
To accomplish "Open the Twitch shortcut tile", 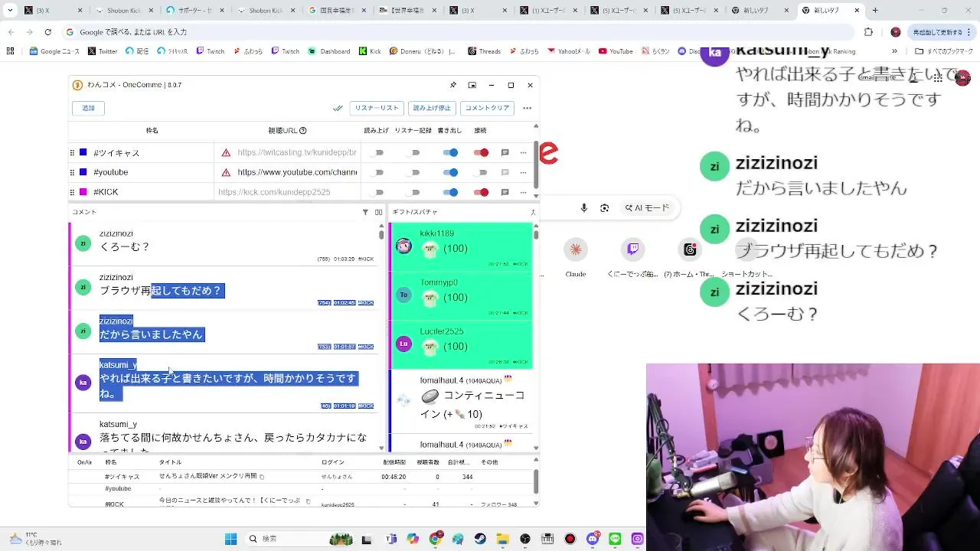I will pyautogui.click(x=632, y=249).
